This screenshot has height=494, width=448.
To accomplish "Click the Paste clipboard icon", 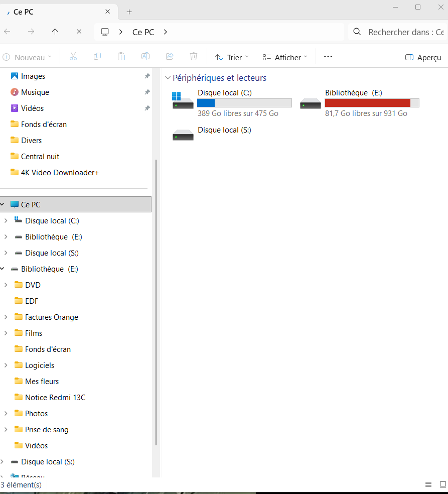I will pyautogui.click(x=121, y=57).
